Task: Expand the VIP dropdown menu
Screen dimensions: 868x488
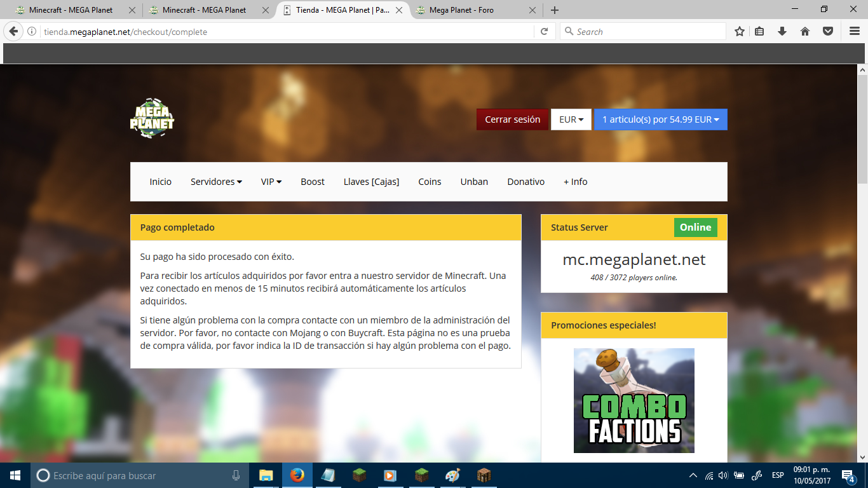Action: (x=271, y=182)
